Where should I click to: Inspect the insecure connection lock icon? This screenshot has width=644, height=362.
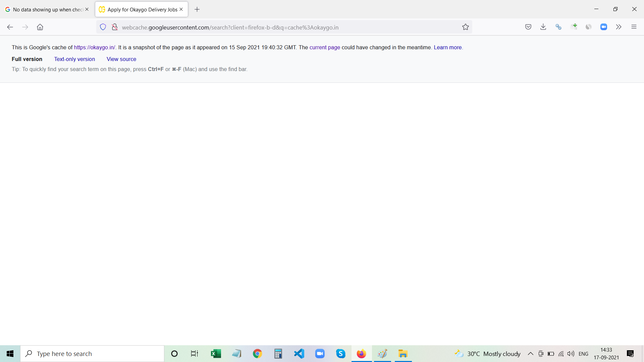coord(115,27)
